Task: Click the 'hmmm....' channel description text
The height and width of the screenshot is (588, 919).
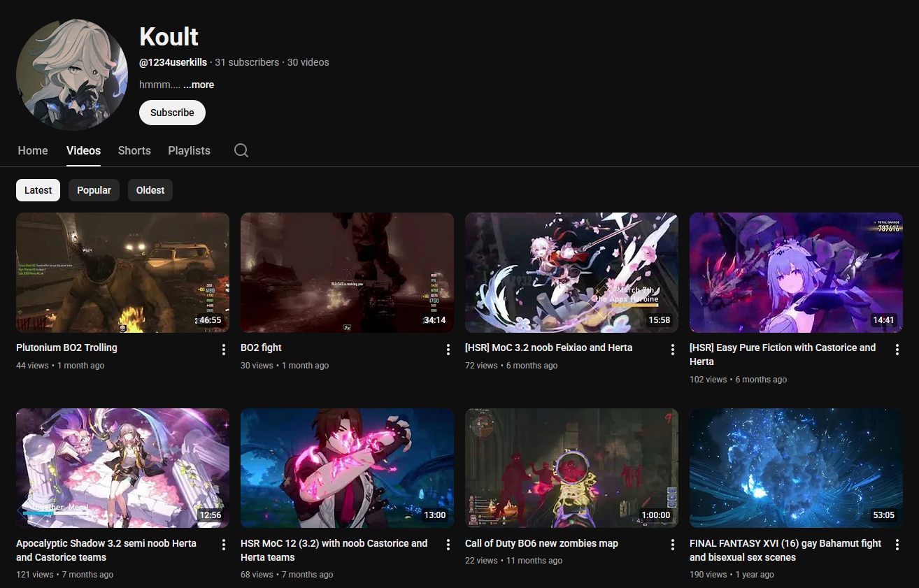Action: click(159, 85)
